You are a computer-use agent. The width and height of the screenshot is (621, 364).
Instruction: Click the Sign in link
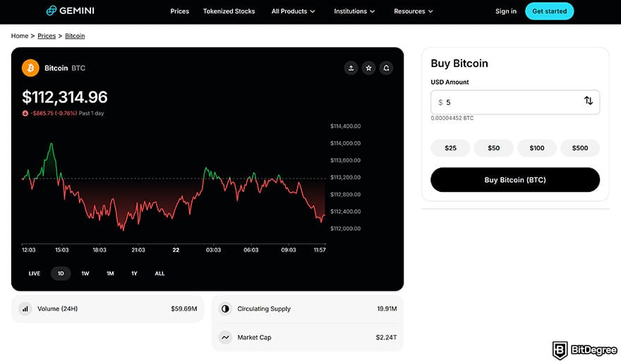point(506,11)
